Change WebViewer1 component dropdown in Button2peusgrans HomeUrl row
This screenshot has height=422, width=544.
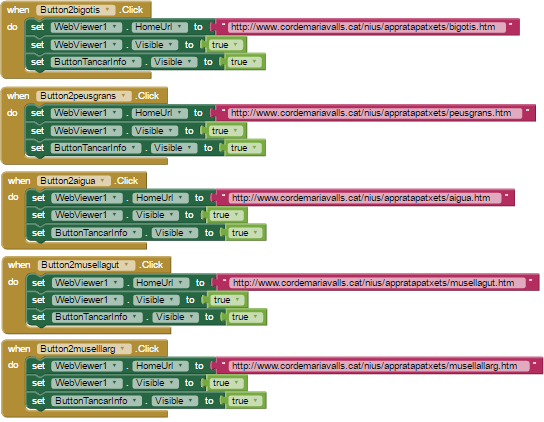(86, 113)
